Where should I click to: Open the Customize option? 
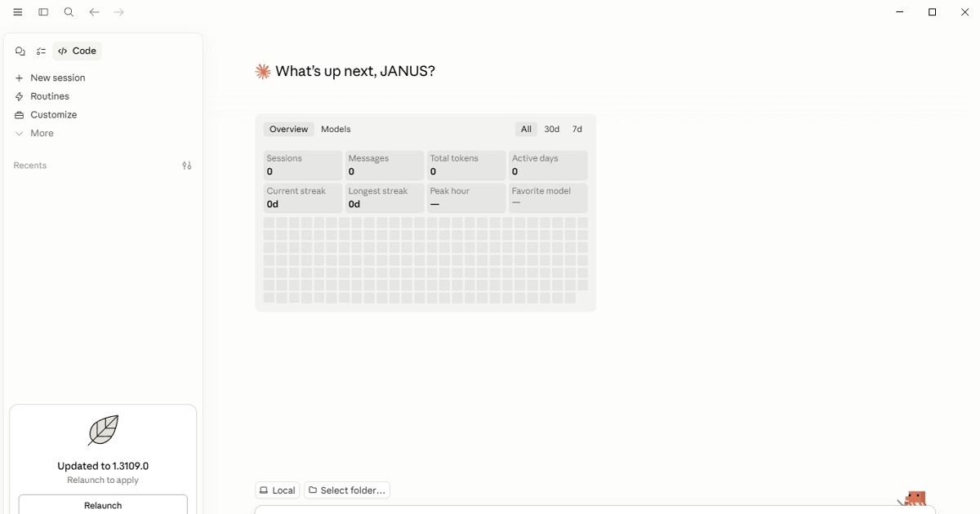click(53, 115)
